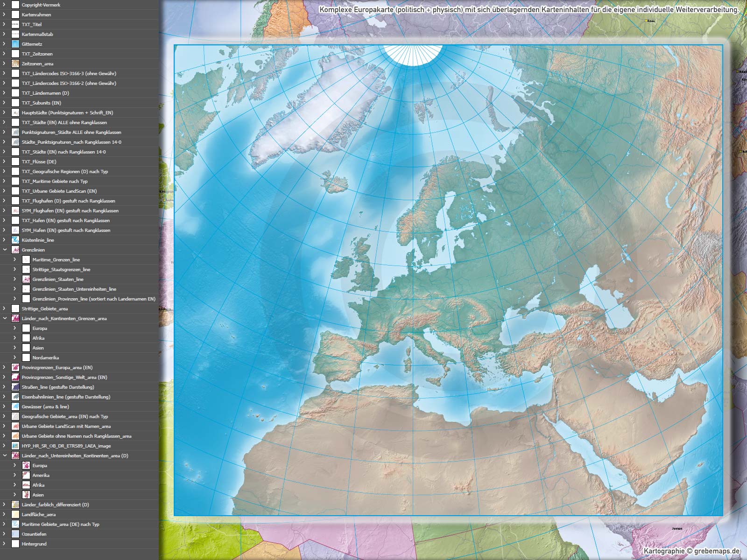The height and width of the screenshot is (560, 747).
Task: Click the HYP_HR_SR_OB_DR_ETRS89_LAEA_image layer thumbnail
Action: 15,446
